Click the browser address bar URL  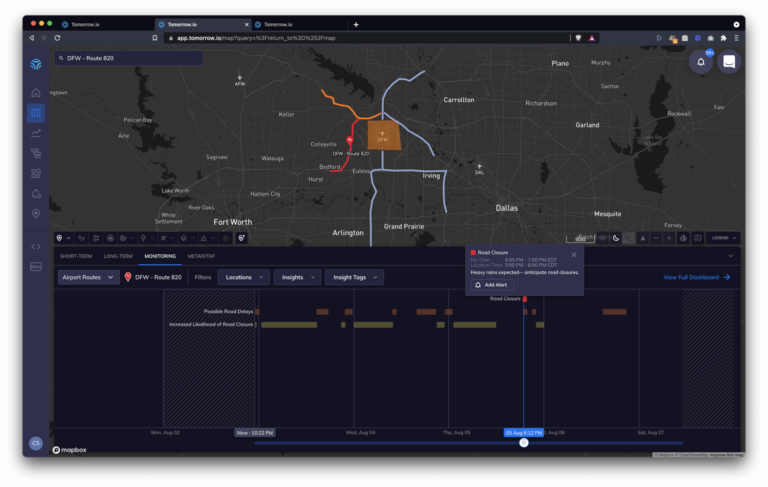(256, 38)
